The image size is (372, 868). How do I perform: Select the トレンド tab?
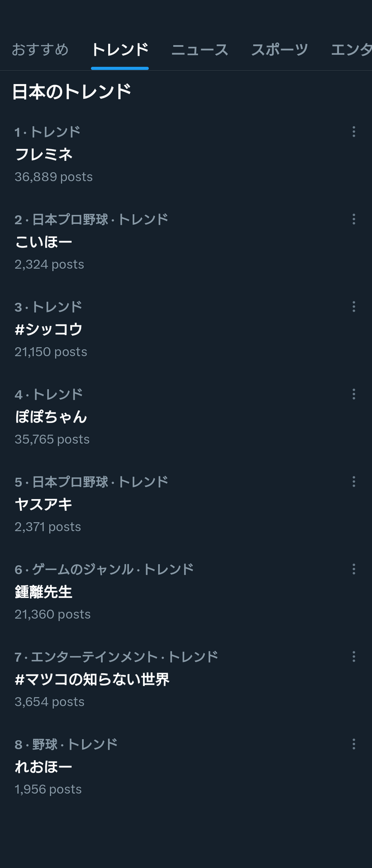pyautogui.click(x=120, y=49)
